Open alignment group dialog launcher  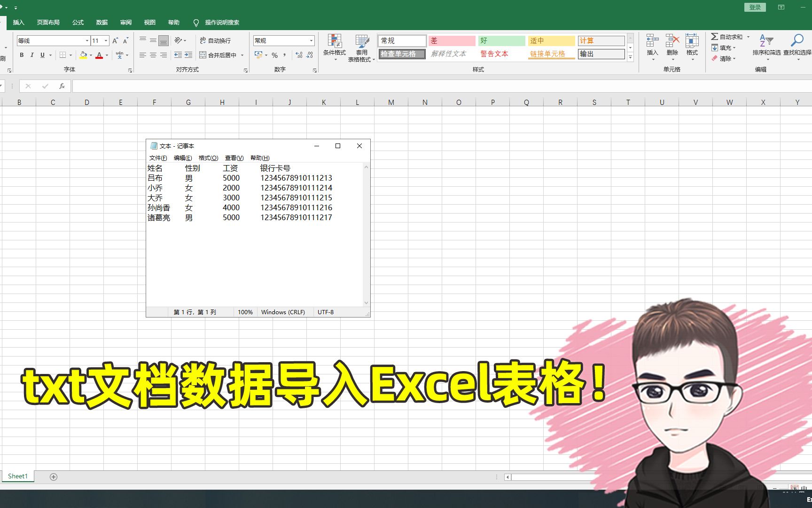(x=246, y=71)
